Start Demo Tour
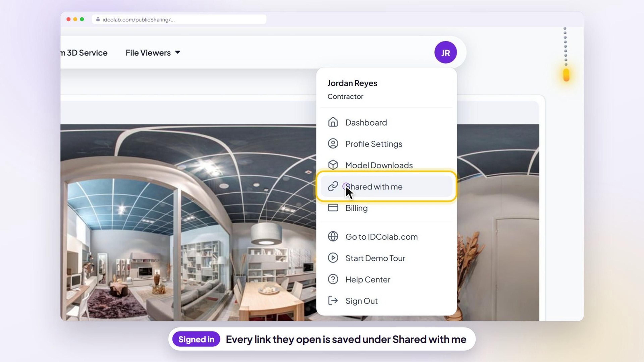Viewport: 644px width, 362px height. (386, 258)
